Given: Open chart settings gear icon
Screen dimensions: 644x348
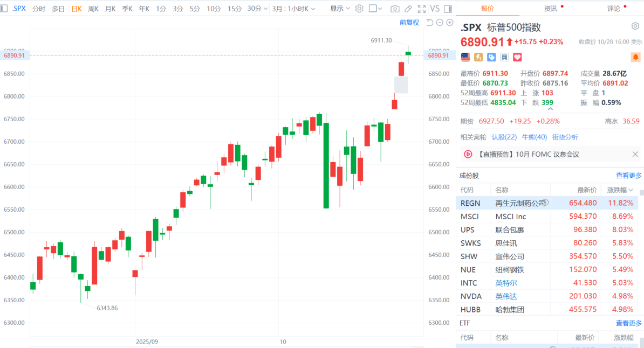Looking at the screenshot, I should (359, 9).
